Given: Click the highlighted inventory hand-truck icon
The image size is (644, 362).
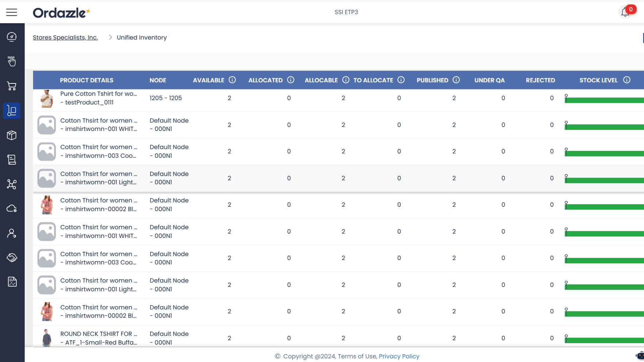Looking at the screenshot, I should (x=12, y=111).
